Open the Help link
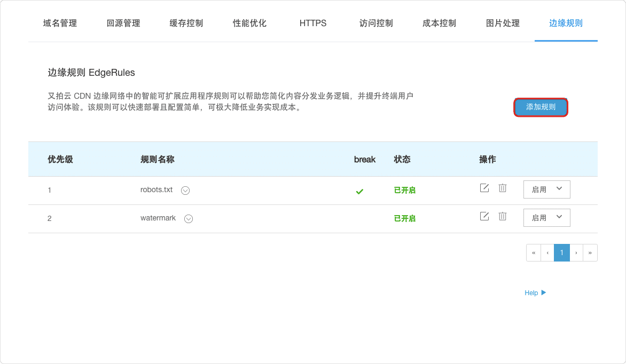 (535, 292)
